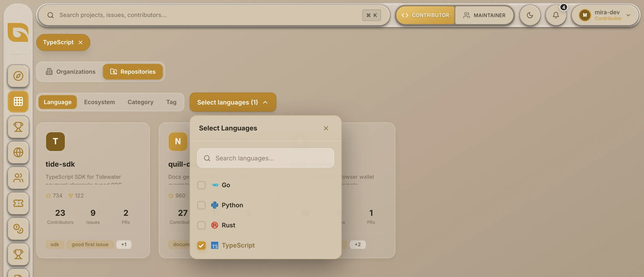The height and width of the screenshot is (277, 644).
Task: Select the Category filter tab
Action: point(140,102)
